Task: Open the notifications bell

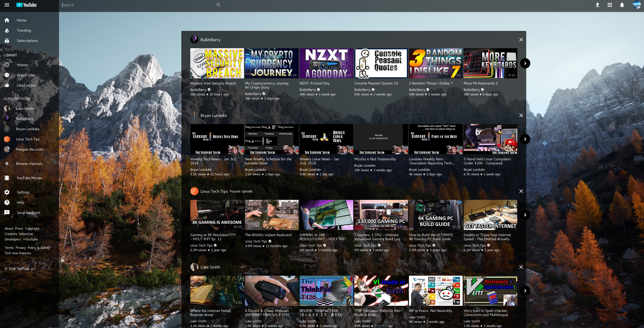Action: click(x=622, y=5)
